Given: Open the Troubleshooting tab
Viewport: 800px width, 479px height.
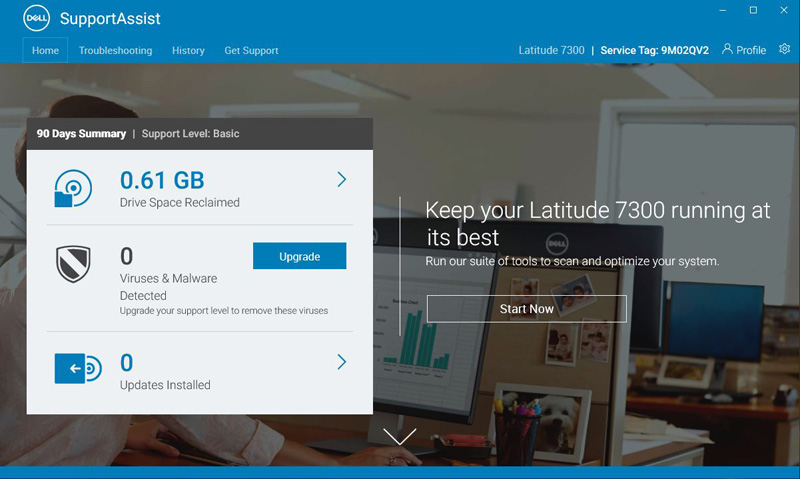Looking at the screenshot, I should (x=115, y=50).
